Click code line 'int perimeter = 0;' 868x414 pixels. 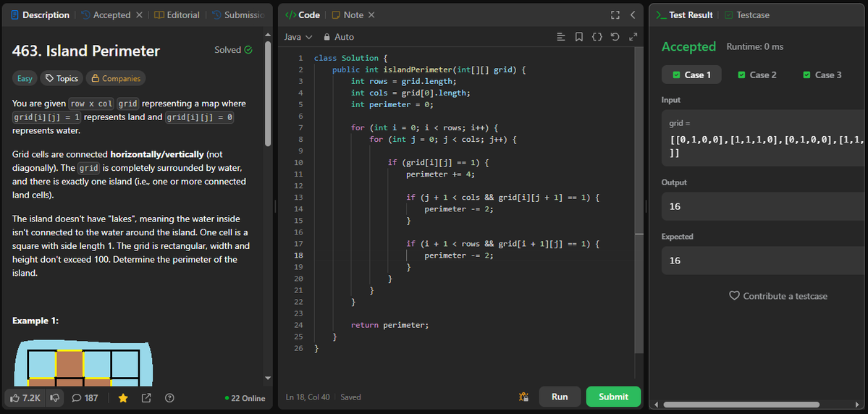point(392,104)
